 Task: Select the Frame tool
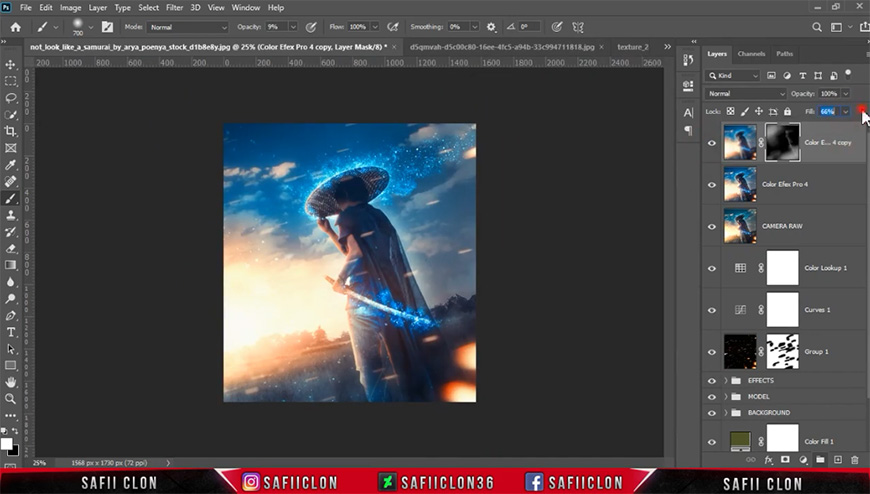11,148
